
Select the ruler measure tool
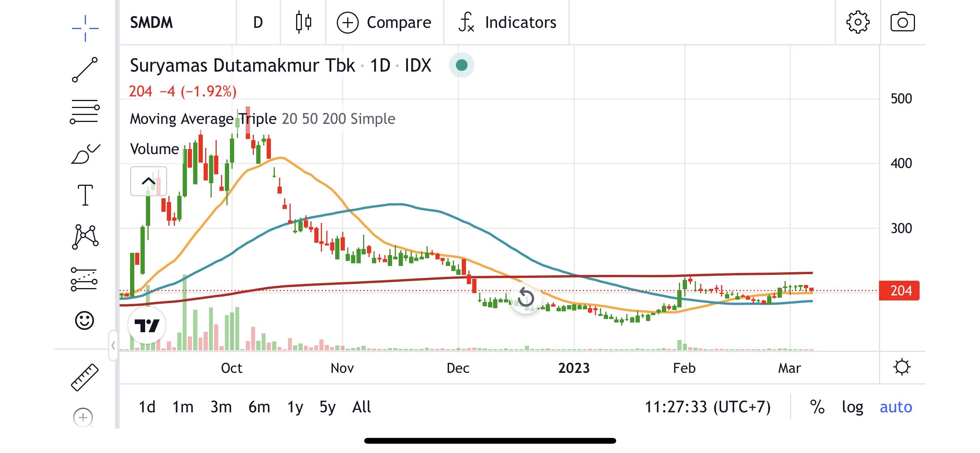pyautogui.click(x=85, y=377)
